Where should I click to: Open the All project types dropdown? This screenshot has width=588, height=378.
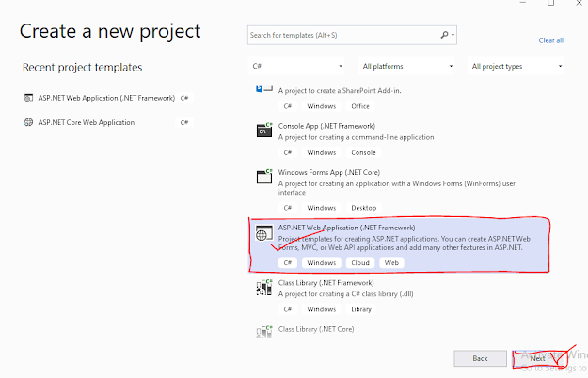click(x=516, y=66)
